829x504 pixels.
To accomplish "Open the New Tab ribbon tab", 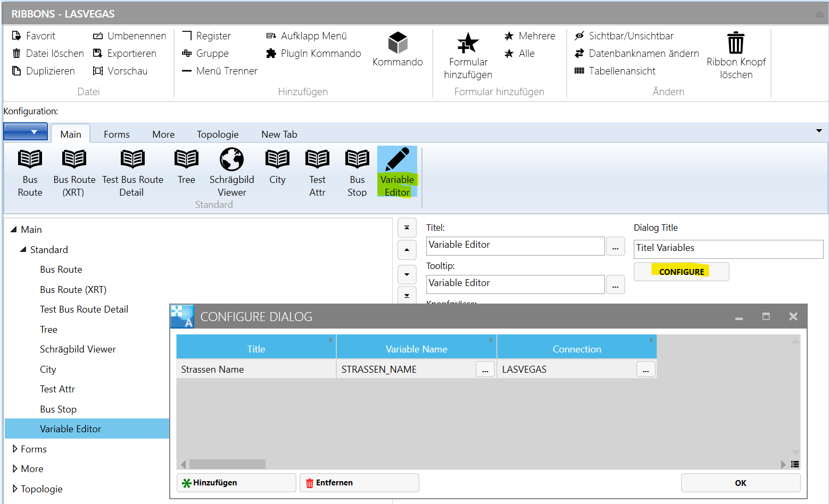I will (x=279, y=135).
